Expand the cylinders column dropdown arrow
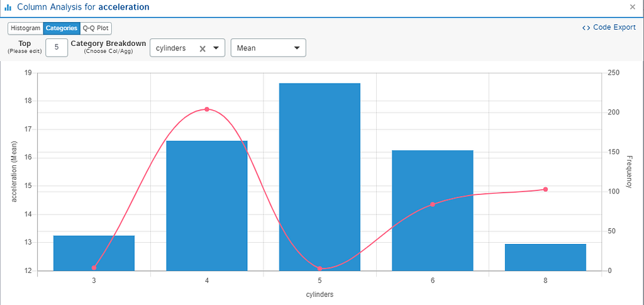644x305 pixels. 216,48
